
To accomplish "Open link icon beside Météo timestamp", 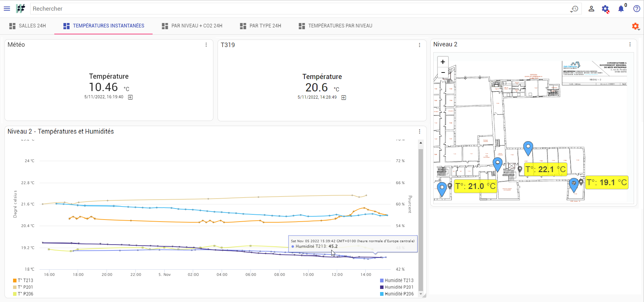I will pyautogui.click(x=130, y=97).
